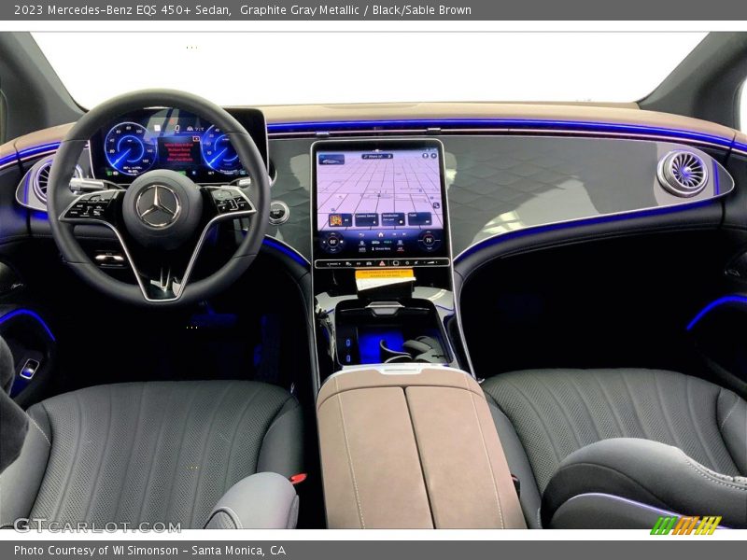747x560 pixels.
Task: Open the Introduction suggestion card
Action: point(393,219)
